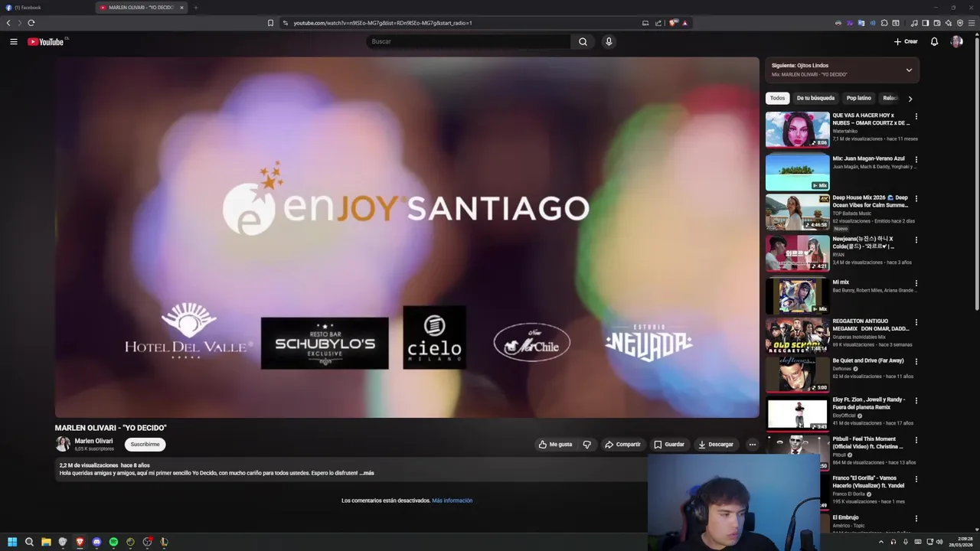The image size is (980, 551).
Task: Open browser extensions puzzle icon
Action: pos(884,23)
